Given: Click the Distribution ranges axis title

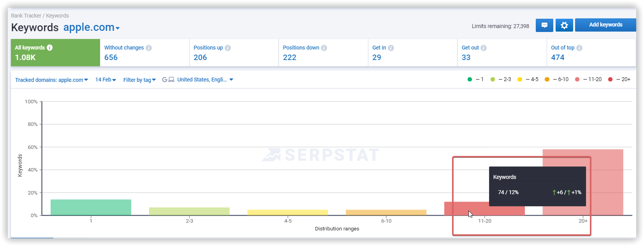Looking at the screenshot, I should tap(337, 229).
